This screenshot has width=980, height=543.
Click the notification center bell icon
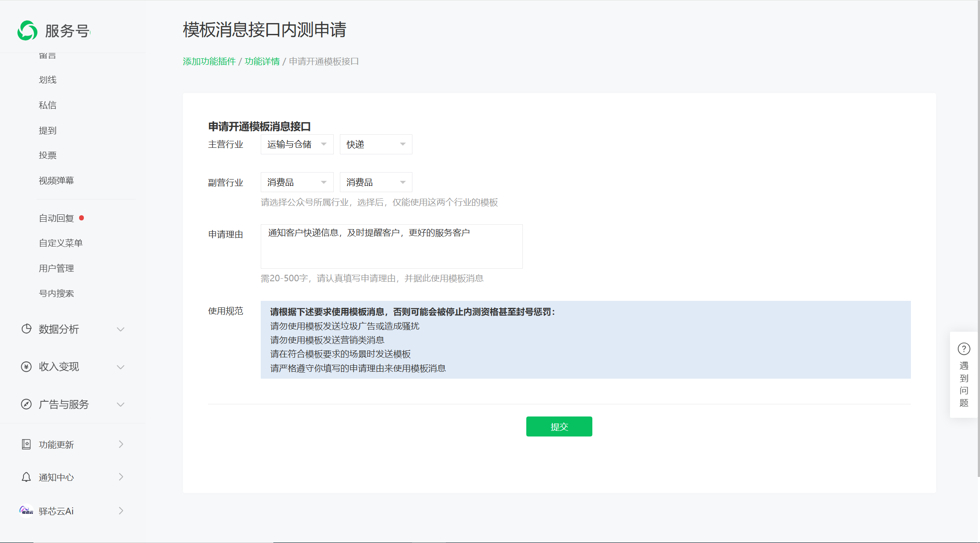tap(27, 477)
